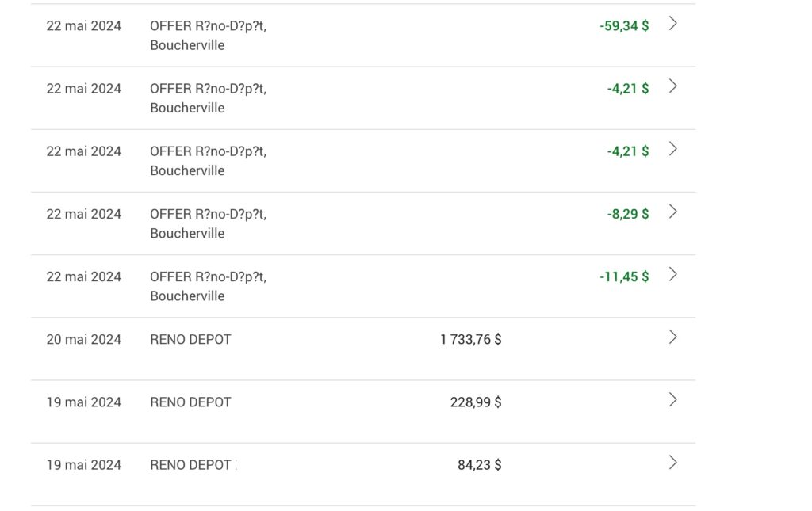This screenshot has width=812, height=511.
Task: Click the 228,99 $ amount
Action: pyautogui.click(x=476, y=402)
